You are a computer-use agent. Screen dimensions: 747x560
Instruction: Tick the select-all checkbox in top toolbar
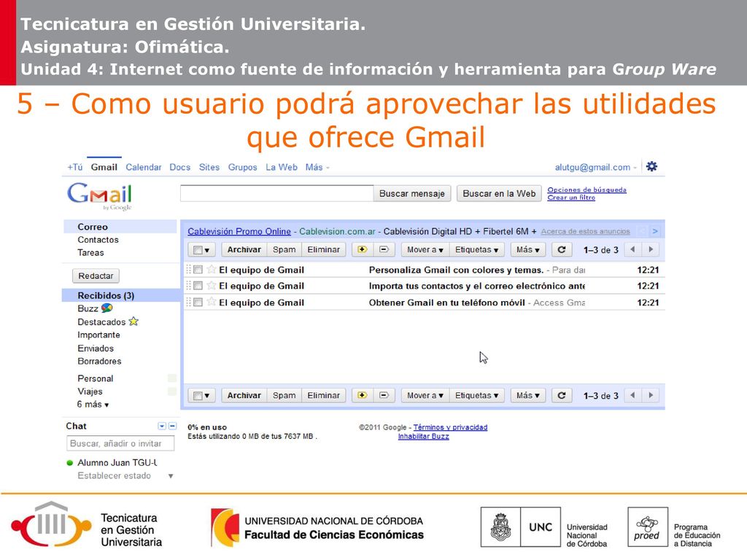(197, 250)
